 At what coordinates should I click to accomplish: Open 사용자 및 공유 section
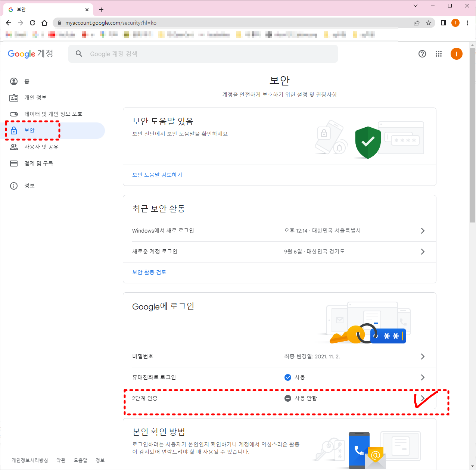click(53, 147)
